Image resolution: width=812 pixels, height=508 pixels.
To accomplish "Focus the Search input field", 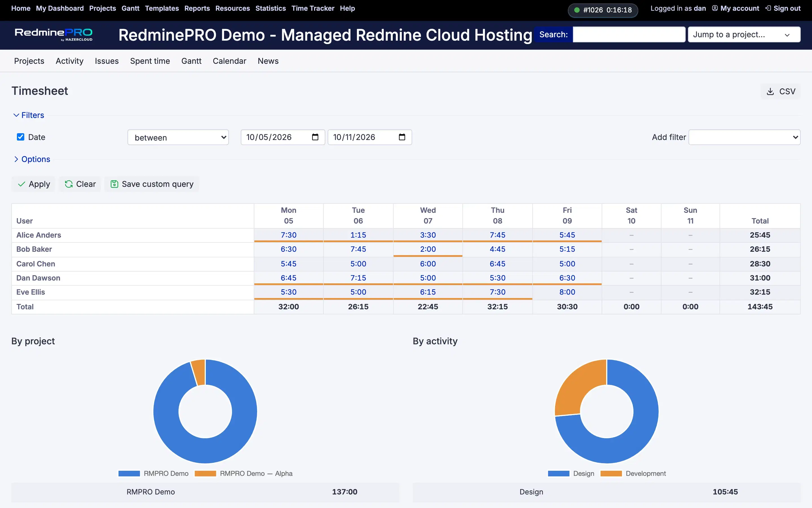I will tap(629, 34).
